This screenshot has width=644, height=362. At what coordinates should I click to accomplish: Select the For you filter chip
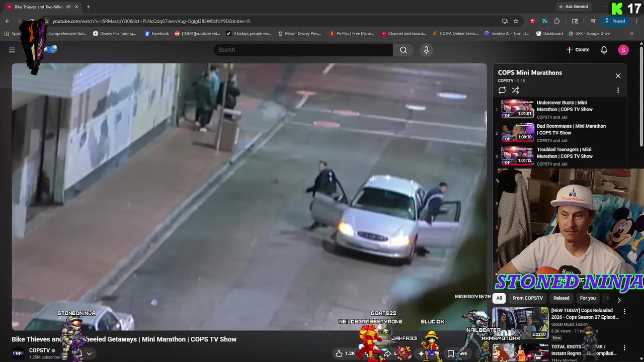(x=588, y=298)
